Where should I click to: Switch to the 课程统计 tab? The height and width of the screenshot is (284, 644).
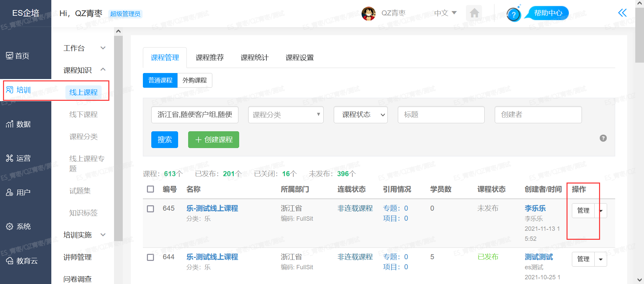point(255,58)
